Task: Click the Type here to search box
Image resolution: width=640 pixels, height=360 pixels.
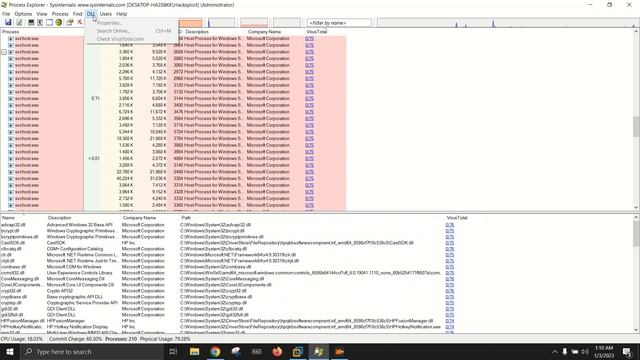Action: (x=92, y=351)
